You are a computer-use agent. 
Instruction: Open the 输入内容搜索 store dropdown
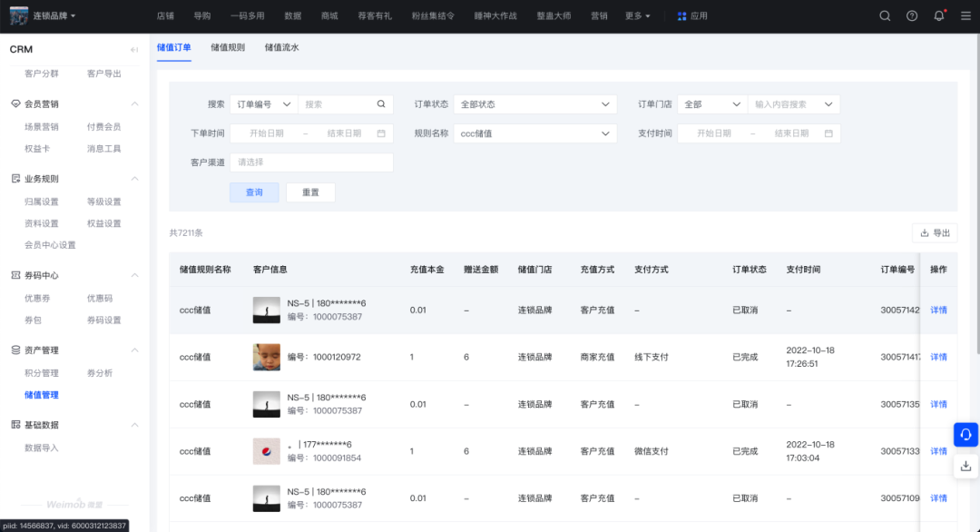pyautogui.click(x=794, y=103)
